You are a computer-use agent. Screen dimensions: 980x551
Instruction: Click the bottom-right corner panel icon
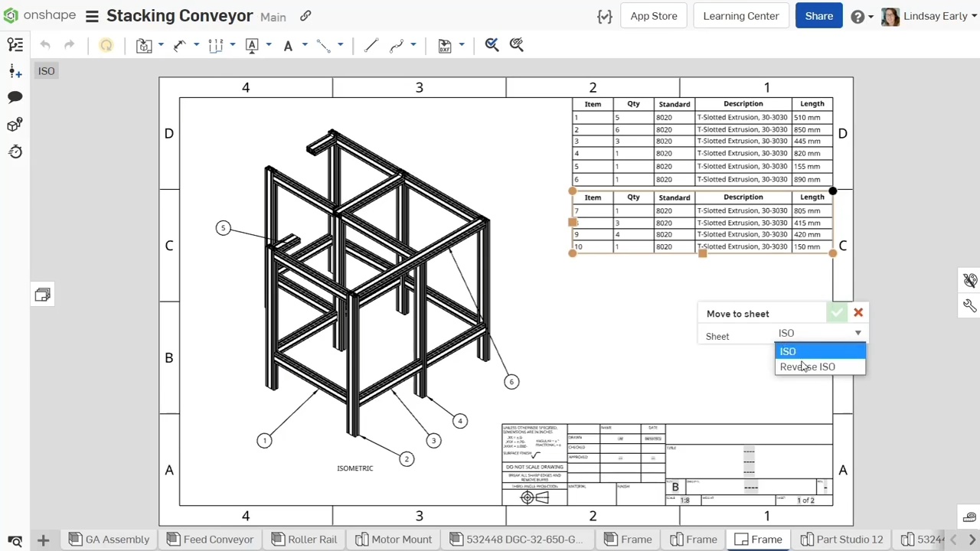[970, 517]
